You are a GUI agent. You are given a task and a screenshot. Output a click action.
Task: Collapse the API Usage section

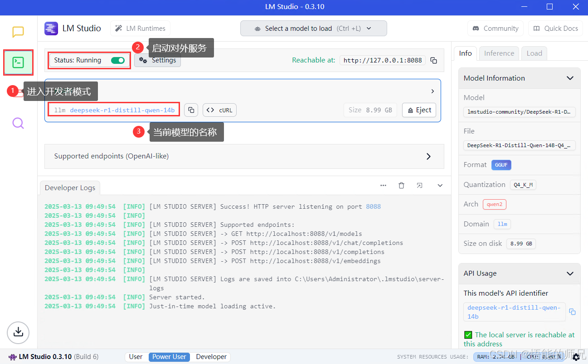(x=570, y=273)
